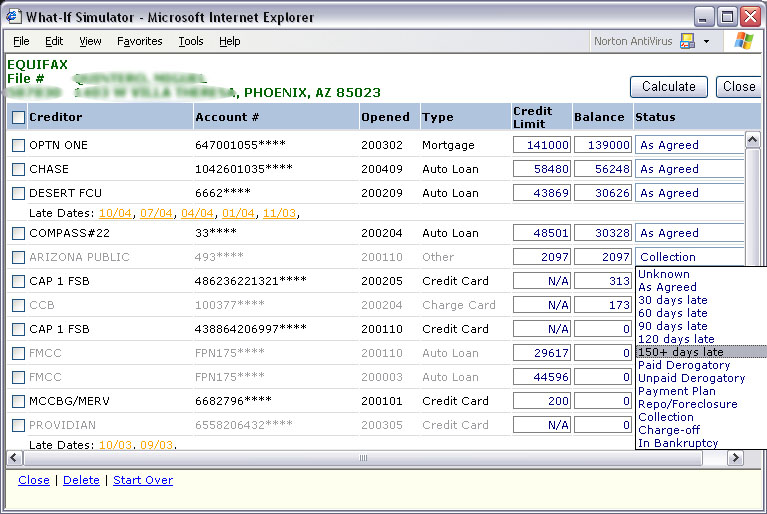Screen dimensions: 767x514
Task: Open the Favorites menu
Action: [139, 41]
